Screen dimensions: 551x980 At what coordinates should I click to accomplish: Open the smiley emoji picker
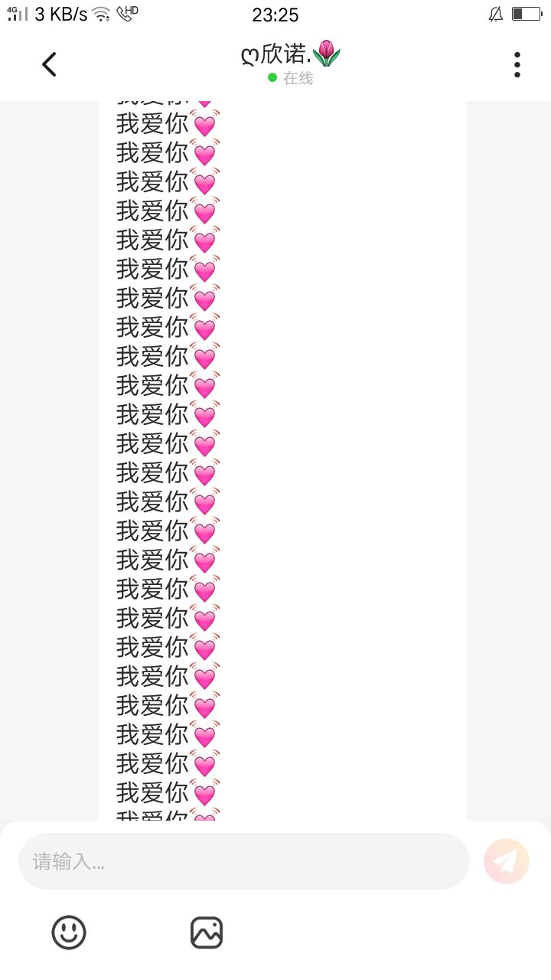[69, 933]
